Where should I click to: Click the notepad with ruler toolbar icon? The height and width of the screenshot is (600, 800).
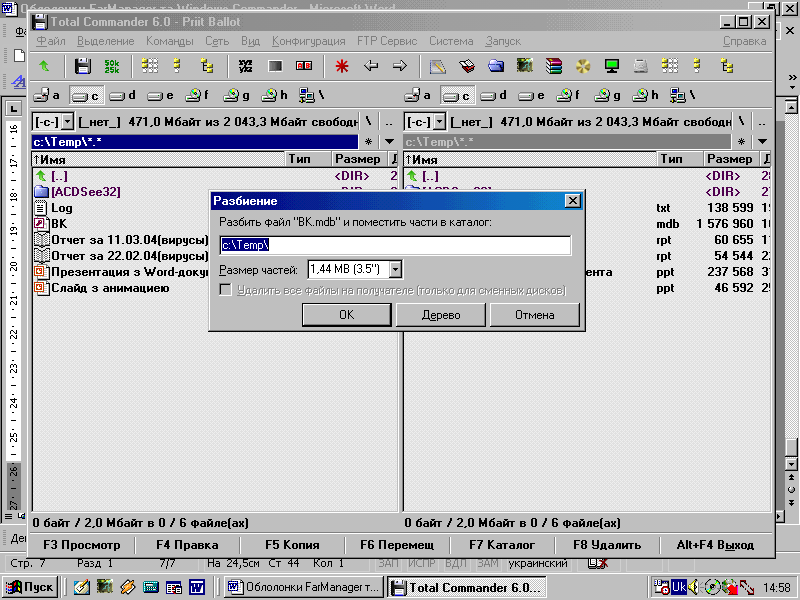point(437,66)
